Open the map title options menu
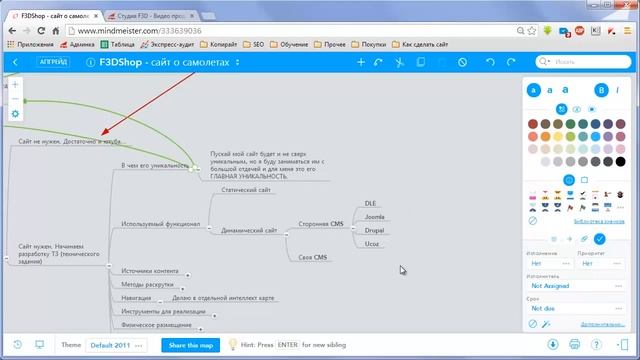The width and height of the screenshot is (640, 360). (x=238, y=62)
